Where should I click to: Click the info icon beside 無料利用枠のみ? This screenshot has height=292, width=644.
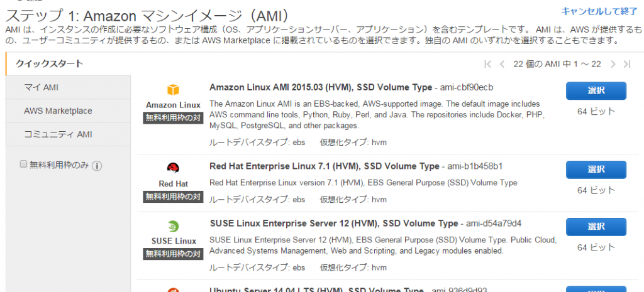click(x=97, y=166)
